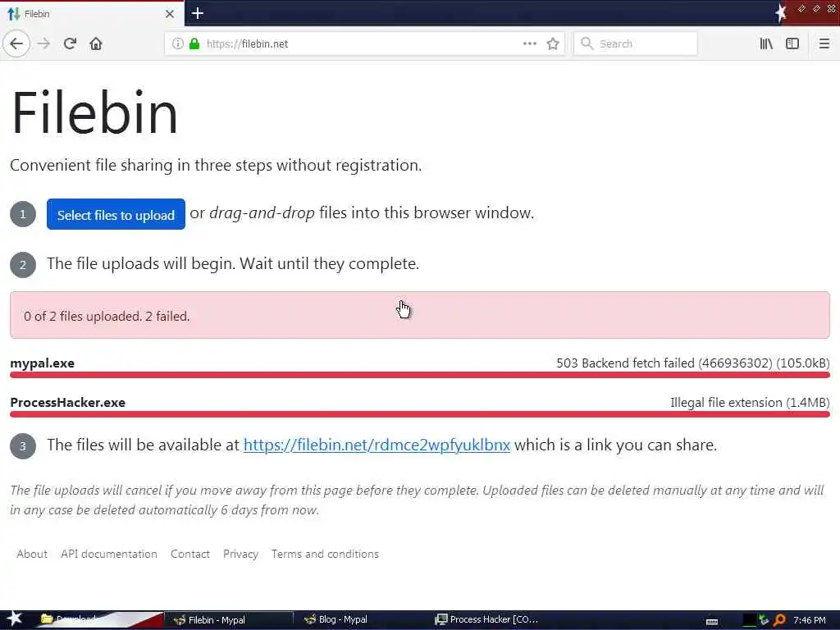Click the browser forward arrow
The height and width of the screenshot is (630, 840).
pyautogui.click(x=44, y=43)
